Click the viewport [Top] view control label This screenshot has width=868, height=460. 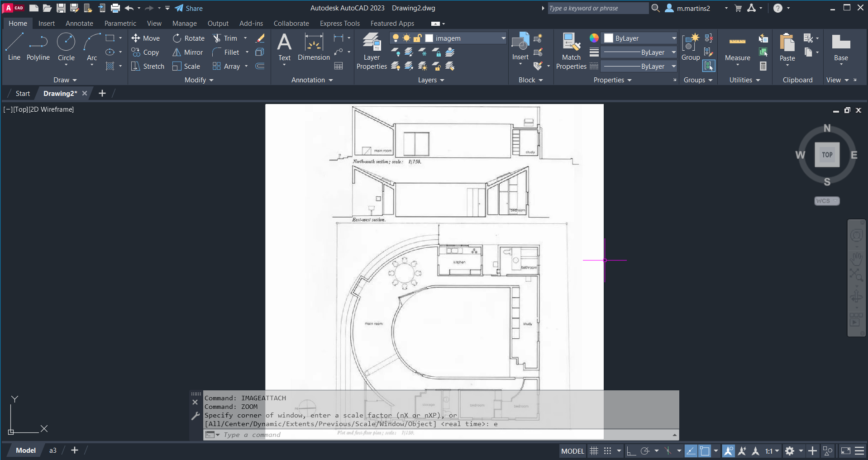click(x=20, y=109)
